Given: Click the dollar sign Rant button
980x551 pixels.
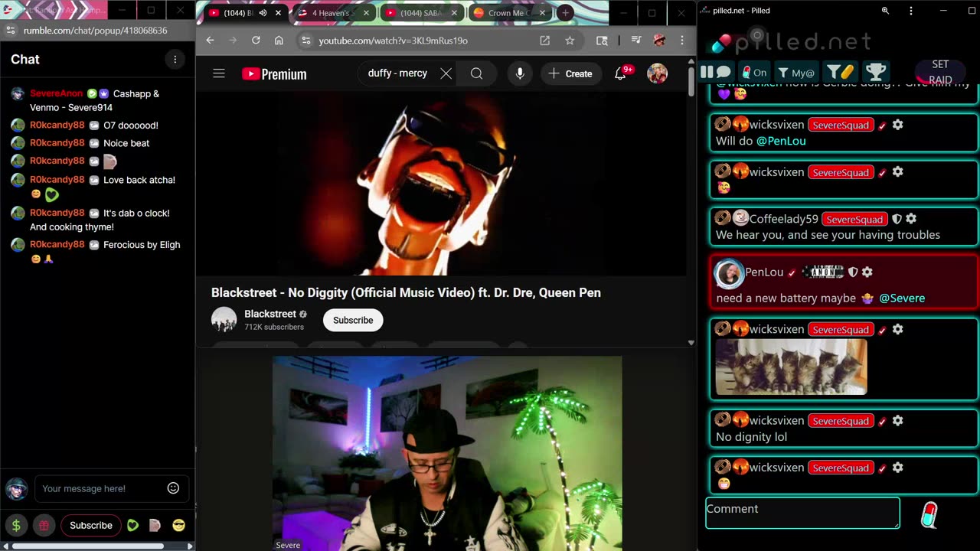Looking at the screenshot, I should click(x=16, y=525).
